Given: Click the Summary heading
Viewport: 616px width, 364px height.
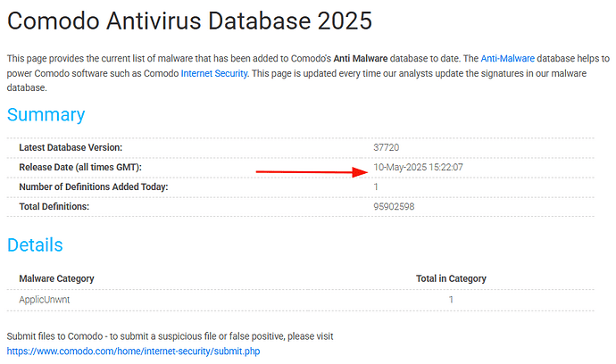Looking at the screenshot, I should click(x=46, y=115).
